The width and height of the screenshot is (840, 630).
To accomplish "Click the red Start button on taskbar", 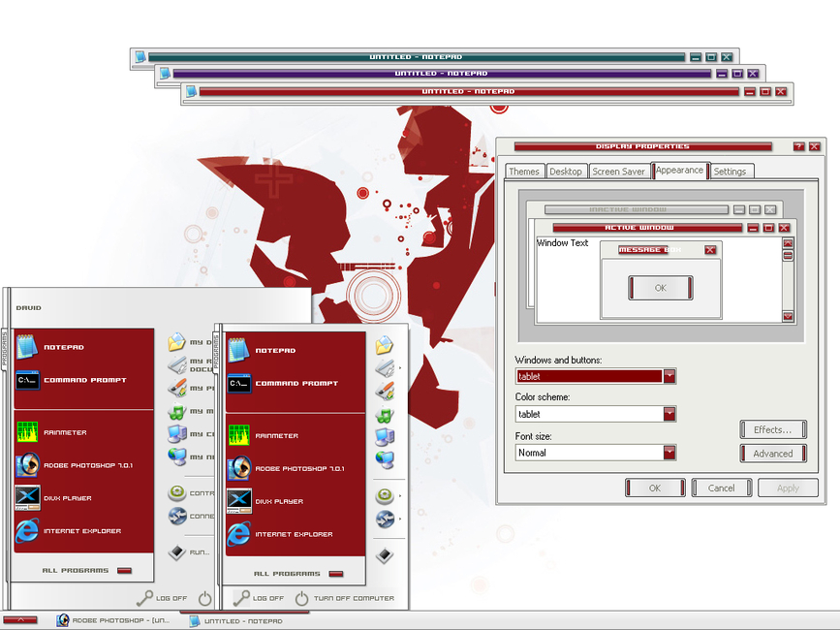I will [20, 619].
